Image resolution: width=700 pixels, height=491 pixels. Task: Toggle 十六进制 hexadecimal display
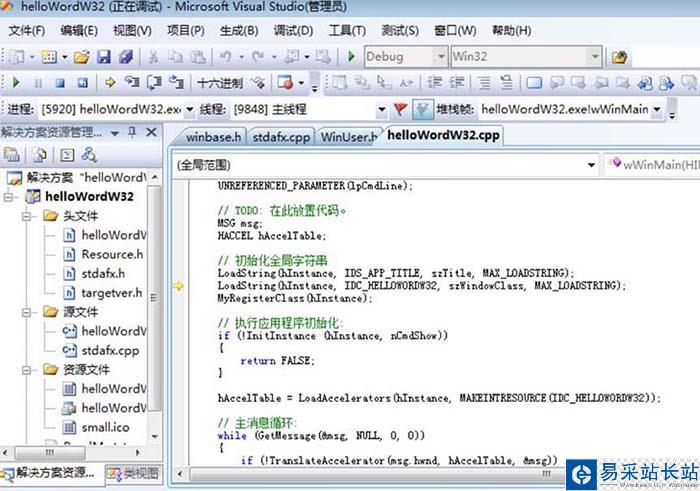[x=220, y=83]
